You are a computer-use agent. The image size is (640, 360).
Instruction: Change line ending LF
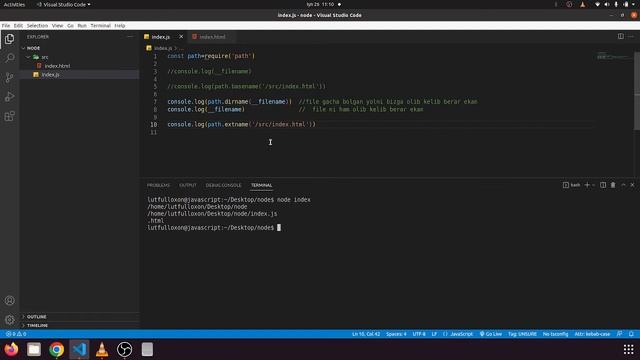tap(434, 334)
